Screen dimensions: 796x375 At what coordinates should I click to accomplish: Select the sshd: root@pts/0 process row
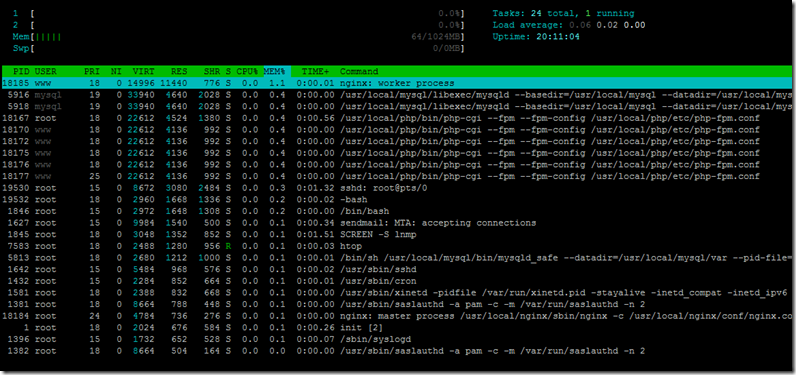pos(397,188)
